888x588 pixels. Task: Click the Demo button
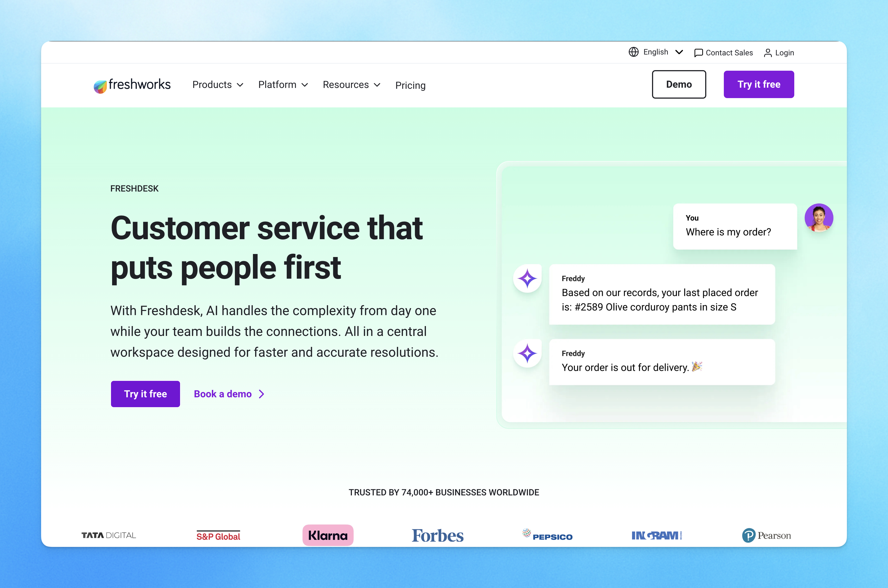pyautogui.click(x=679, y=84)
